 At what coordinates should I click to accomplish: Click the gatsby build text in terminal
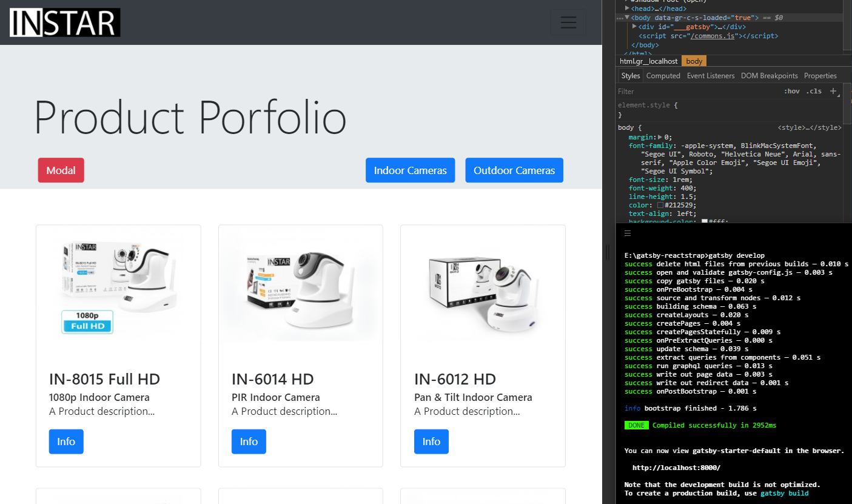coord(785,493)
